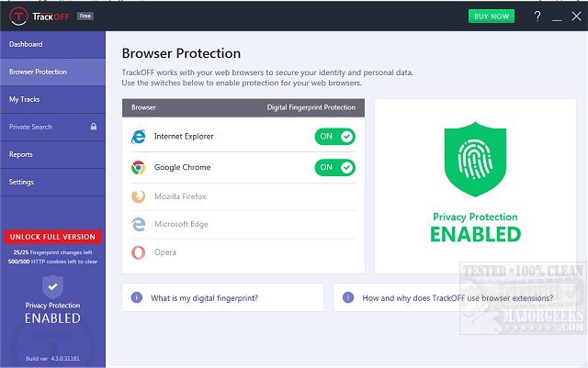The height and width of the screenshot is (368, 588).
Task: Click info icon beside digital fingerprint question
Action: (x=137, y=297)
